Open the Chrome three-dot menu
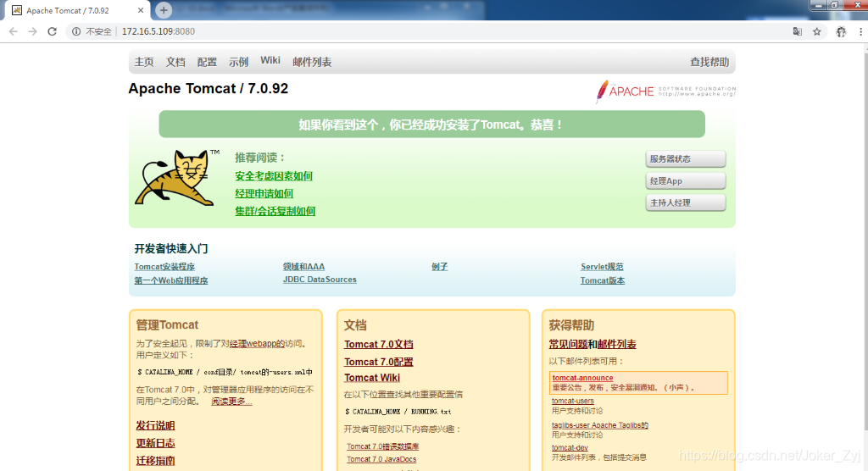The width and height of the screenshot is (868, 471). coord(860,31)
